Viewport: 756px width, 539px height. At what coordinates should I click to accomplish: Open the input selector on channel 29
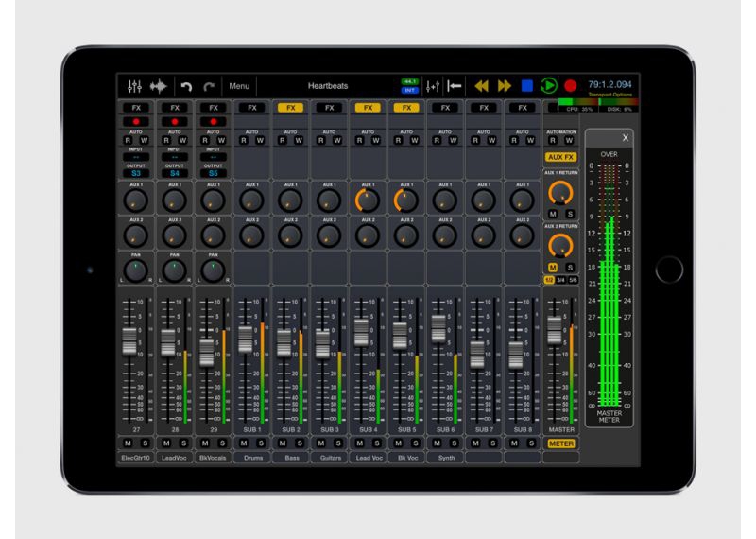214,157
